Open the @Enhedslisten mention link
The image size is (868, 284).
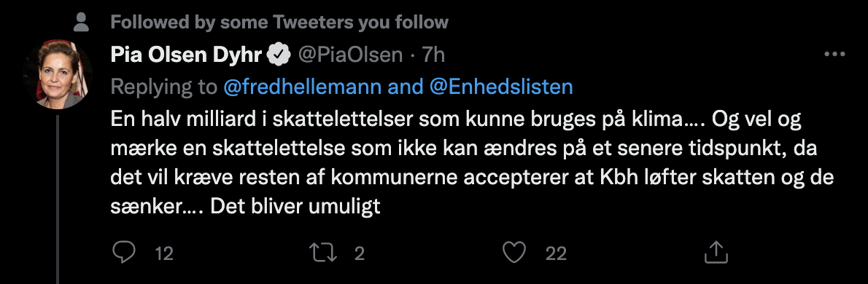(501, 87)
